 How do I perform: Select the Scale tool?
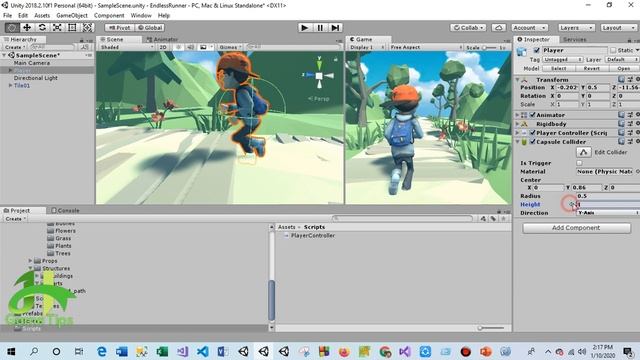[x=57, y=27]
